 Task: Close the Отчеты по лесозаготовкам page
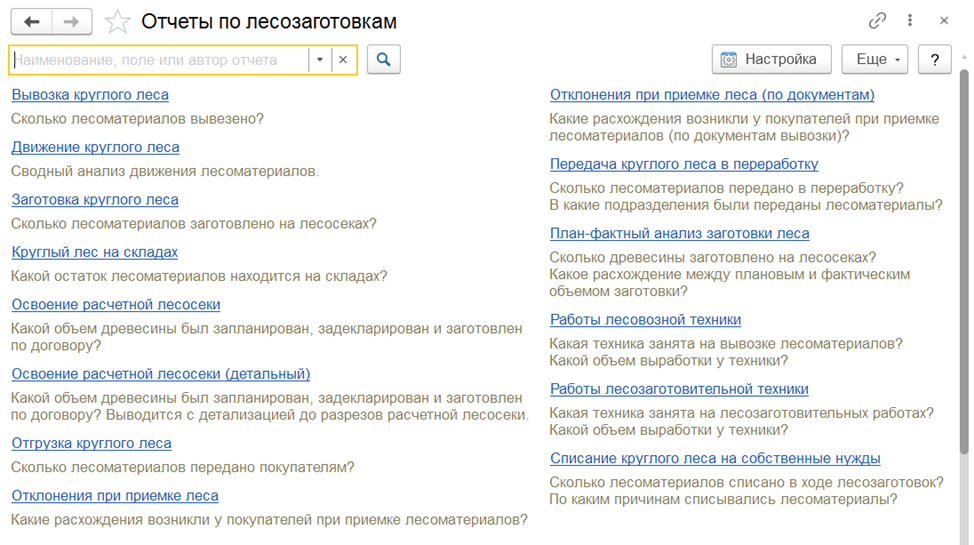pyautogui.click(x=944, y=21)
